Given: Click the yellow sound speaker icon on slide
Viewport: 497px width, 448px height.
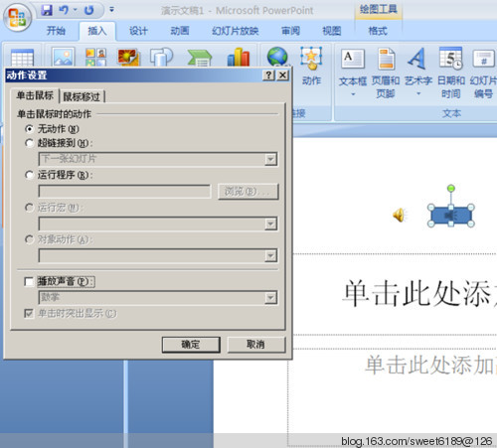Looking at the screenshot, I should [x=400, y=216].
